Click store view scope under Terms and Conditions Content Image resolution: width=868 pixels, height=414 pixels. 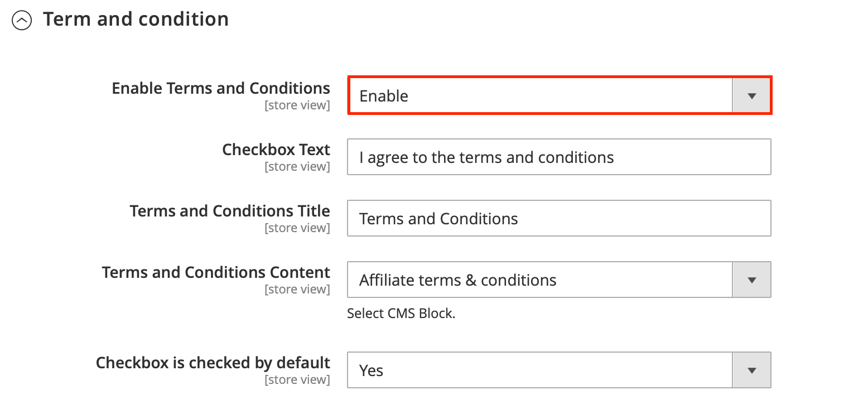pyautogui.click(x=297, y=290)
